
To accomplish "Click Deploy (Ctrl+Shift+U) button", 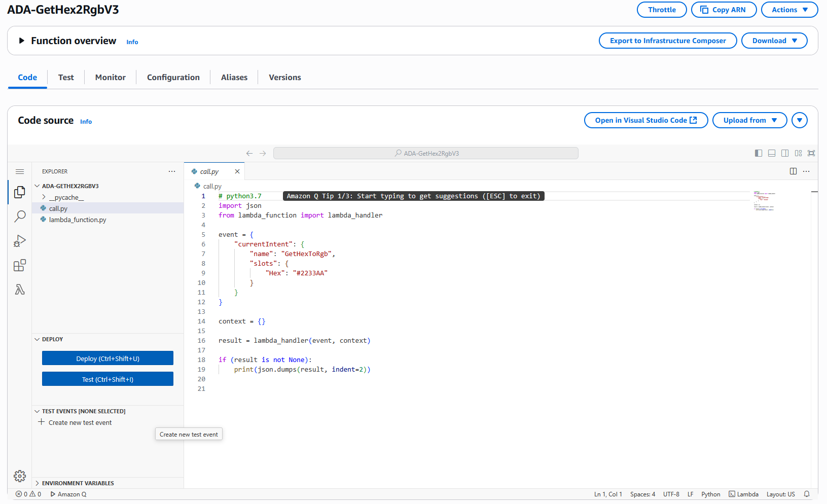I will click(107, 358).
